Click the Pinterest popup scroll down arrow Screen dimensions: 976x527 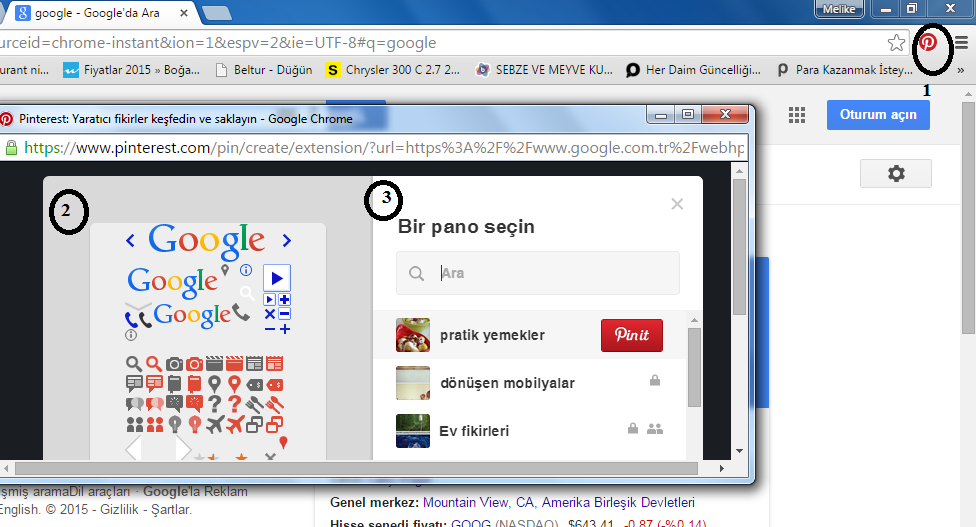739,451
